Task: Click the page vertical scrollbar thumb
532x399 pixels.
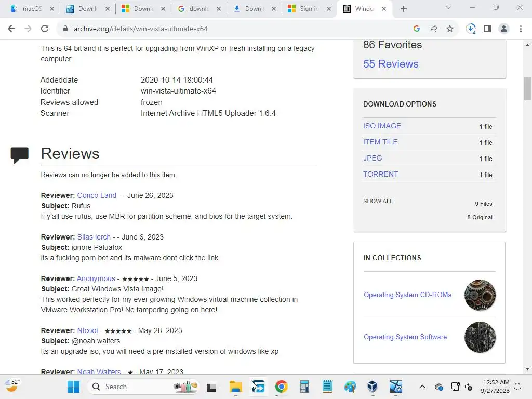Action: coord(527,88)
